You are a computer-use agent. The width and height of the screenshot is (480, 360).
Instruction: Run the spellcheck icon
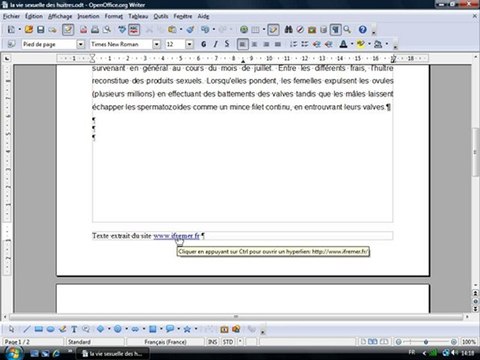tap(122, 30)
